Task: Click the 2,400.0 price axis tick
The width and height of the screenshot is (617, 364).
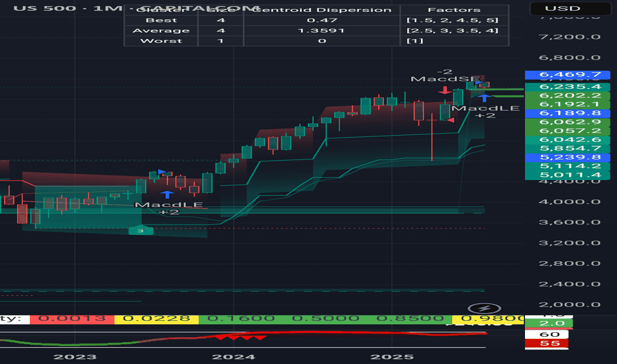Action: (569, 284)
